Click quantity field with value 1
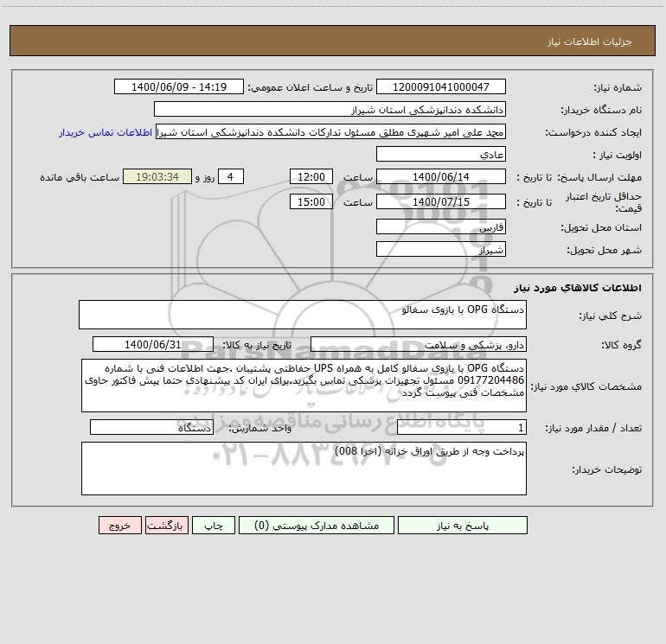 [x=462, y=428]
